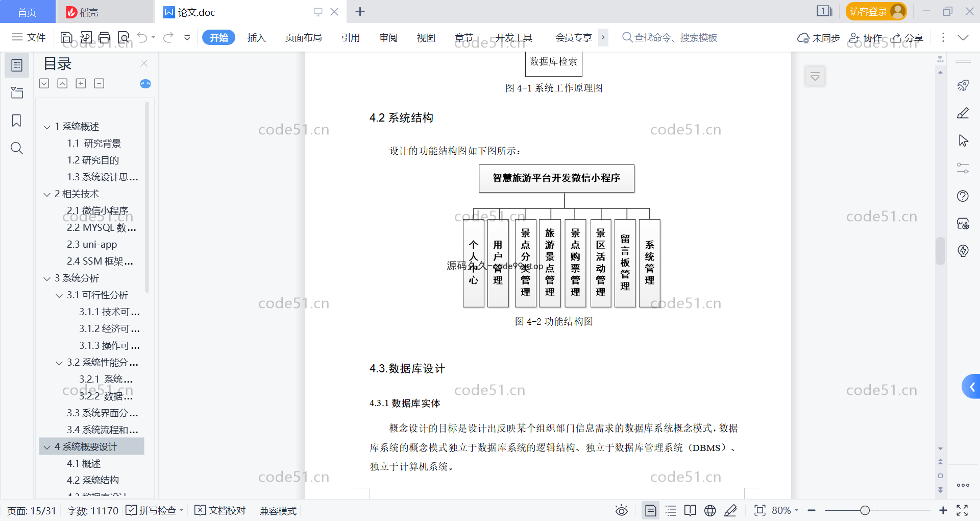Expand the ribbon with top-right chevron
Image resolution: width=980 pixels, height=521 pixels.
963,37
